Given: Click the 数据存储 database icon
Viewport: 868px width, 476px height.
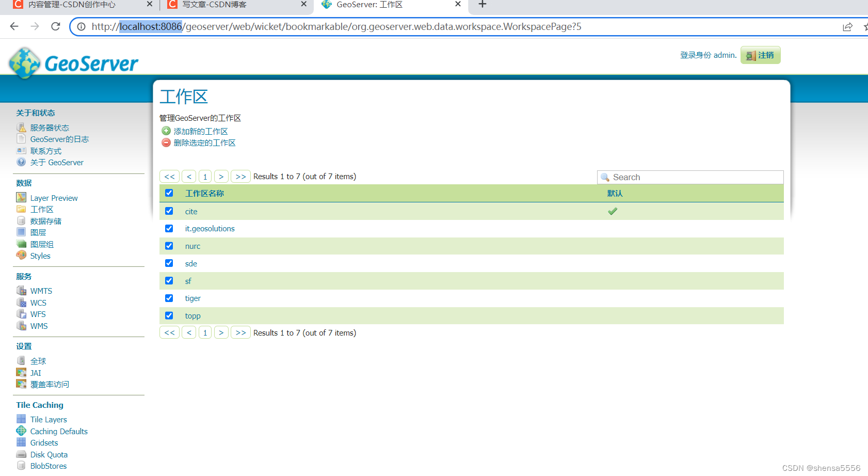Looking at the screenshot, I should click(21, 220).
